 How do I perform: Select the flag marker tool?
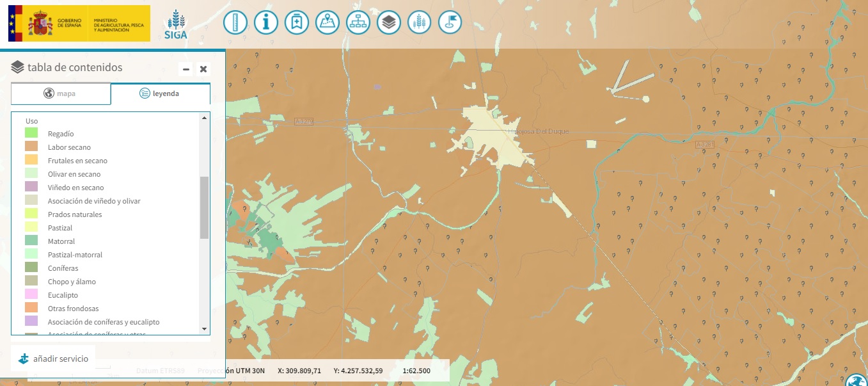(450, 23)
